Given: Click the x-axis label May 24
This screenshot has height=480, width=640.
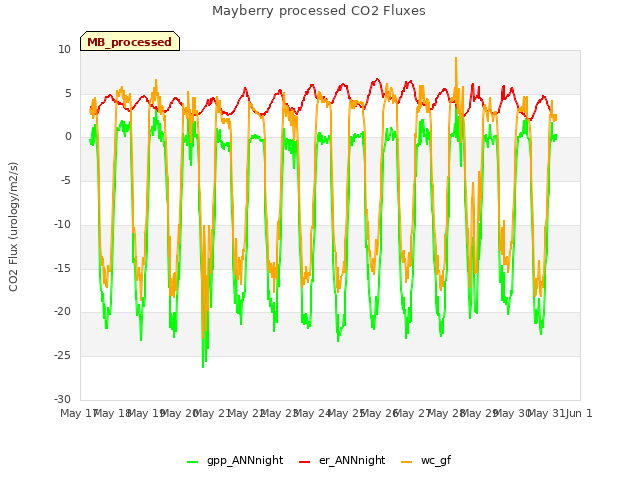Looking at the screenshot, I should pyautogui.click(x=312, y=413).
